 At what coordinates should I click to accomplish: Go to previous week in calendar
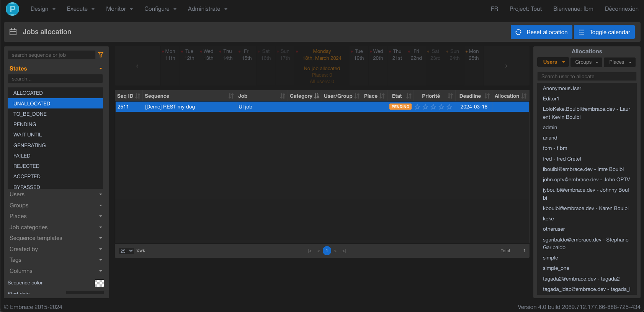point(137,66)
